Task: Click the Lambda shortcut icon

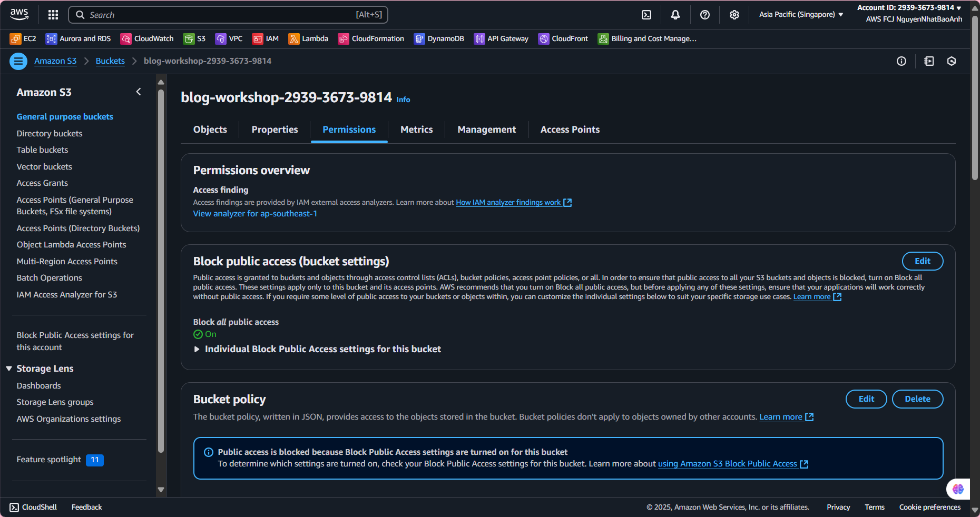Action: coord(294,38)
